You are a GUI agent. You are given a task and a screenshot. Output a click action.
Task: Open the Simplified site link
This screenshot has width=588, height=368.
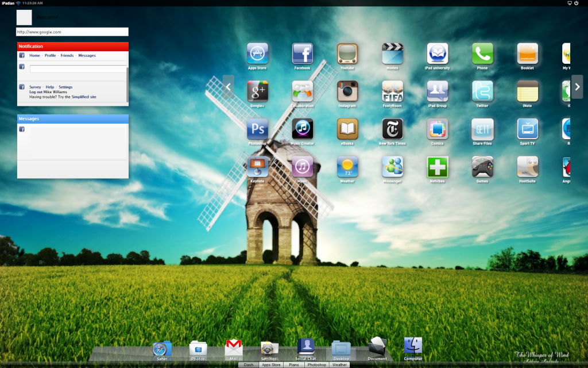(84, 97)
